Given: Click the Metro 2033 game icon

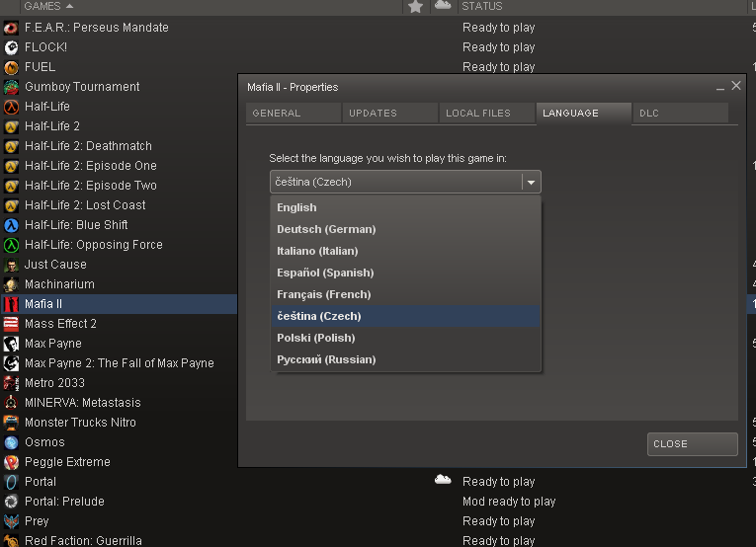Looking at the screenshot, I should point(11,383).
